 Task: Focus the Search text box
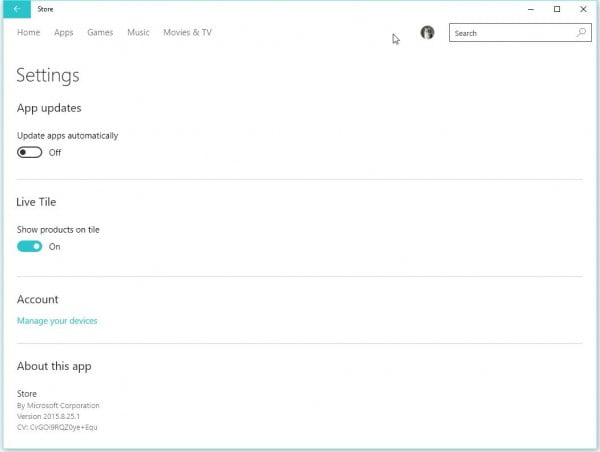(510, 33)
